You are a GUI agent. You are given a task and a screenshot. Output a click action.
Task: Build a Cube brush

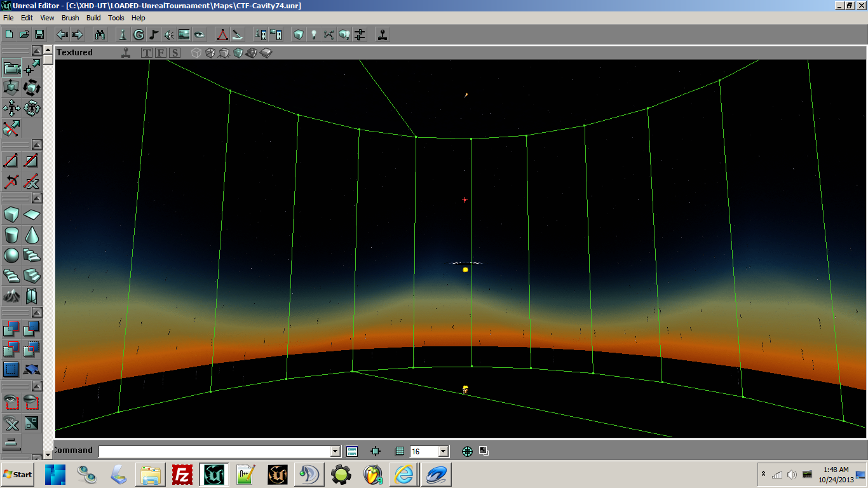pos(11,215)
